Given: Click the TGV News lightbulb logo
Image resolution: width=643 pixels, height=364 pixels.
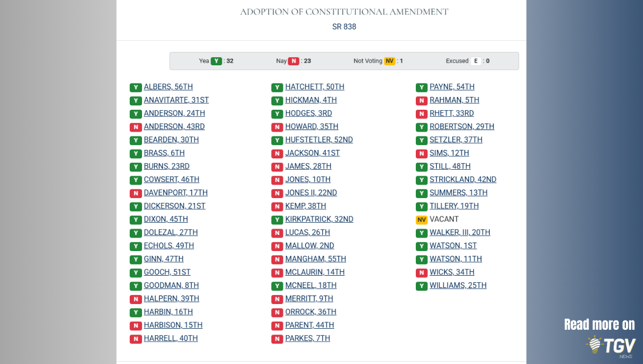Looking at the screenshot, I should 594,345.
